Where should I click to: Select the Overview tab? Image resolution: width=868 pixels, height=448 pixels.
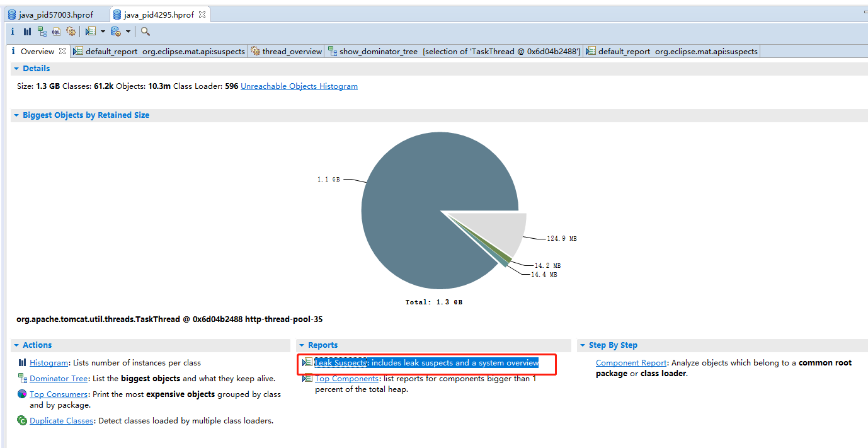(x=37, y=52)
